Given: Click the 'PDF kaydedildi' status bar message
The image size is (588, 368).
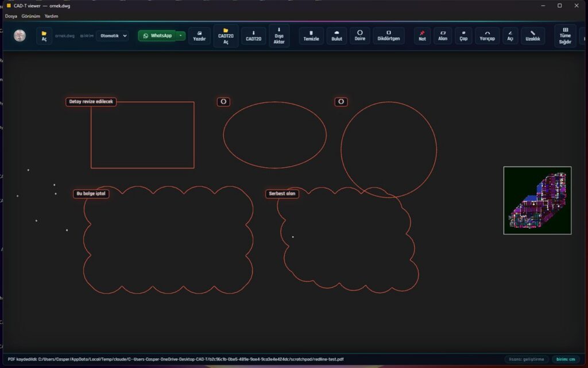Looking at the screenshot, I should 176,359.
